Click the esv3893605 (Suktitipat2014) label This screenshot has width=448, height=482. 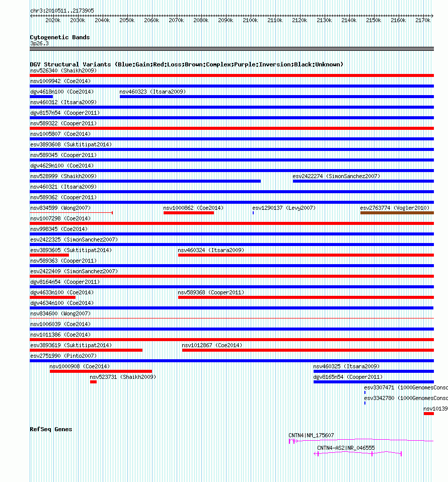click(71, 250)
